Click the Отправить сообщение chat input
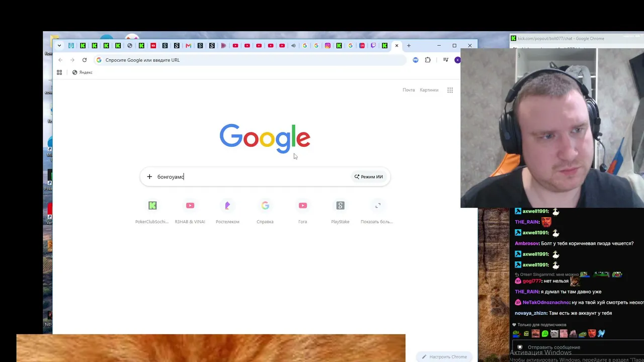The width and height of the screenshot is (644, 362). point(579,347)
